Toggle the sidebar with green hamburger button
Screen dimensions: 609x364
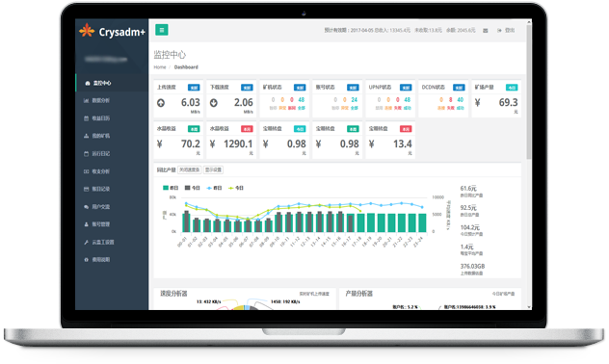[162, 30]
